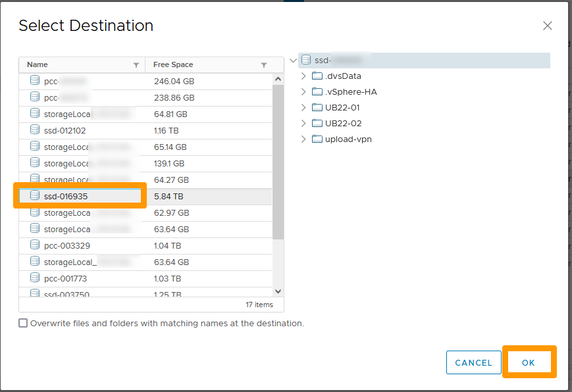The height and width of the screenshot is (392, 572).
Task: Click the datastore icon beside ssd-003750
Action: point(34,293)
